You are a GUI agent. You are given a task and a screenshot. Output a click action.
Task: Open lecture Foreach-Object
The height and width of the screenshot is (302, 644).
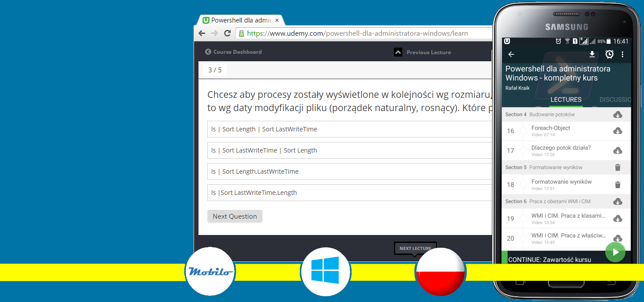[550, 128]
